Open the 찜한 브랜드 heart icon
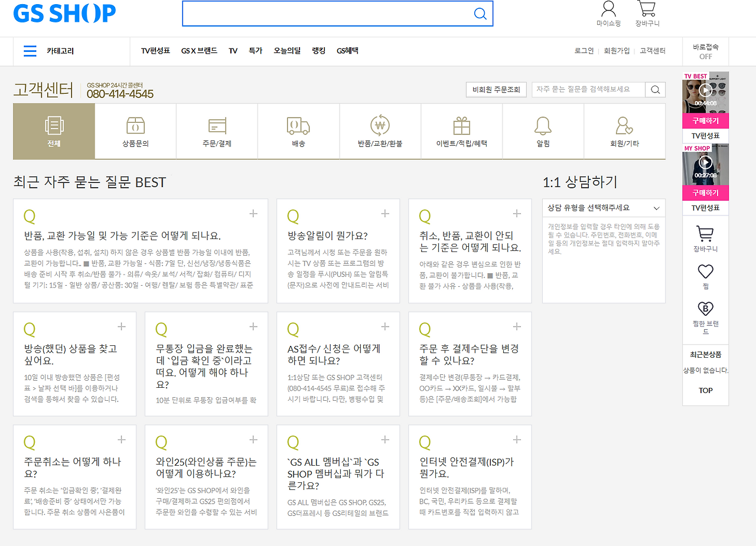 [x=705, y=308]
